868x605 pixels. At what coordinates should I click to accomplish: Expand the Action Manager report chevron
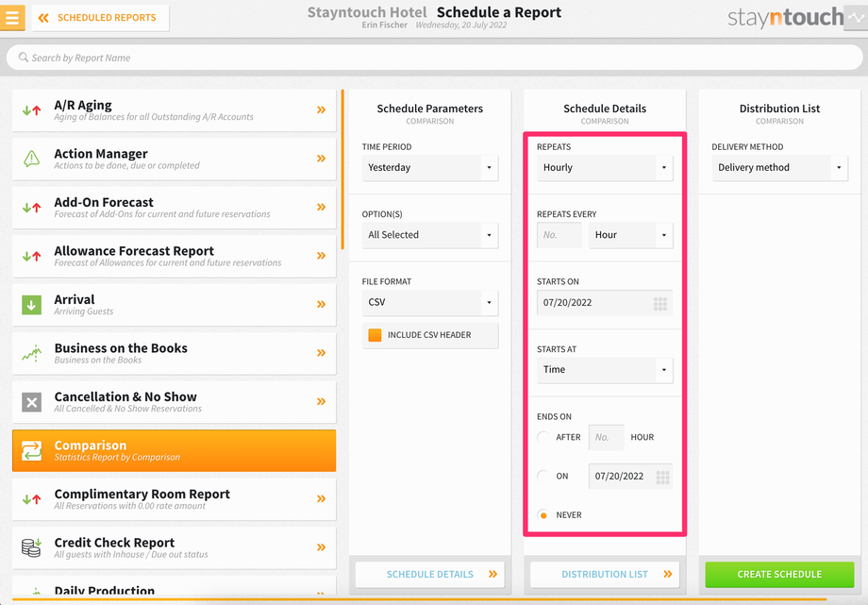(x=321, y=159)
